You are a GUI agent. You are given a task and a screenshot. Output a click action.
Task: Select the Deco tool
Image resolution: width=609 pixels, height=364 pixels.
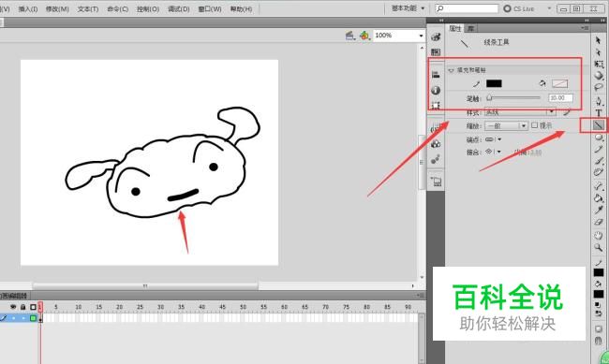click(599, 172)
